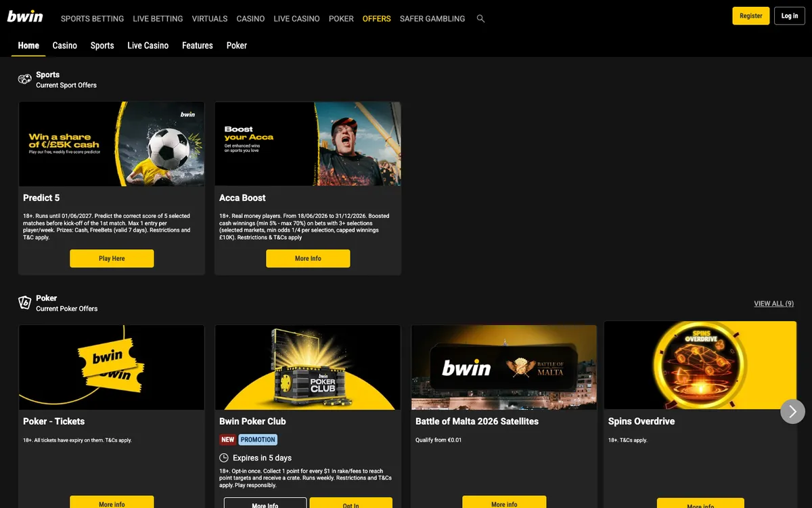The image size is (812, 508).
Task: Click the Predict 5 offer title
Action: 41,198
